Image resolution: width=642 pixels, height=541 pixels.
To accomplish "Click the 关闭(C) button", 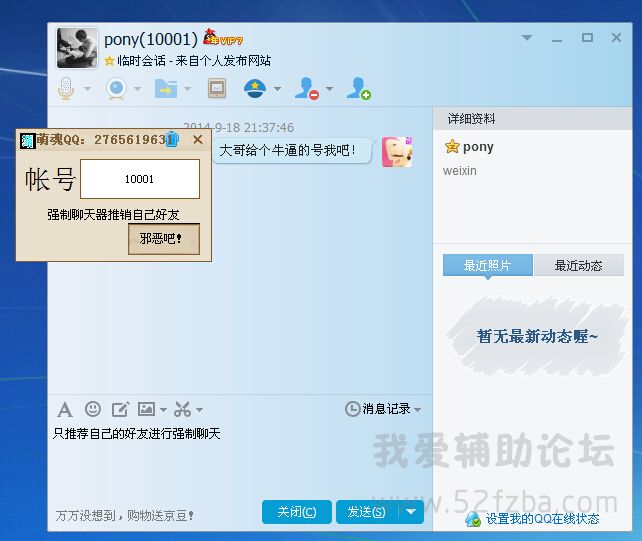I will click(297, 512).
